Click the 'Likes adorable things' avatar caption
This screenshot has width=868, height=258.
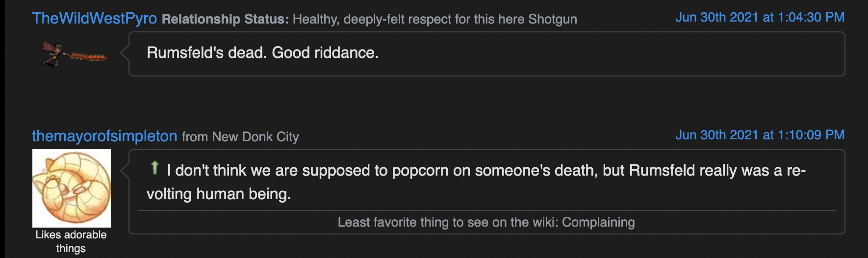tap(71, 241)
